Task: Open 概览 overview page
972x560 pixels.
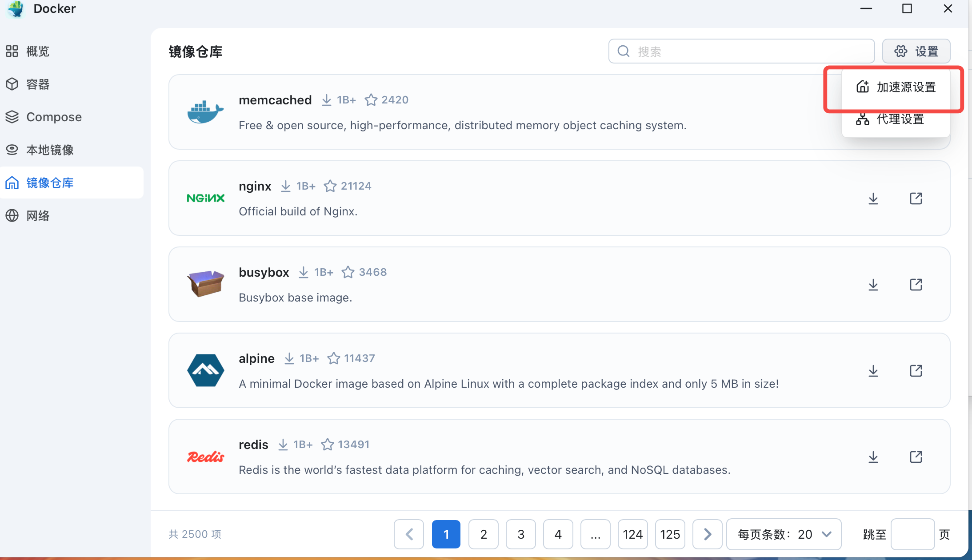Action: click(x=37, y=52)
